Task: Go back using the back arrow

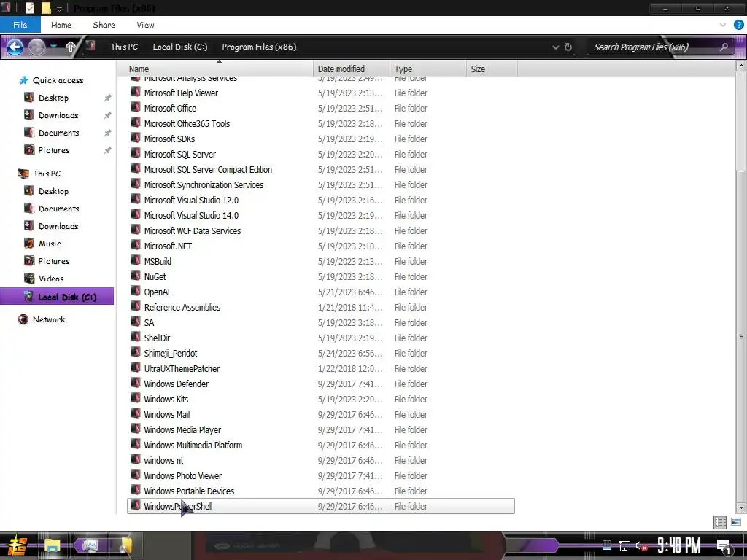Action: point(15,47)
